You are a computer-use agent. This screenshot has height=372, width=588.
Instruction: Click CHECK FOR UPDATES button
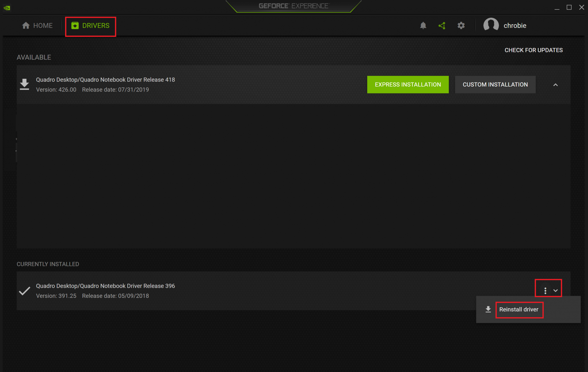(534, 50)
